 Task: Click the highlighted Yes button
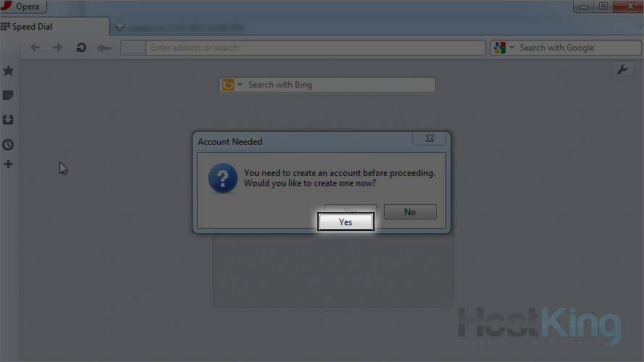(x=346, y=222)
